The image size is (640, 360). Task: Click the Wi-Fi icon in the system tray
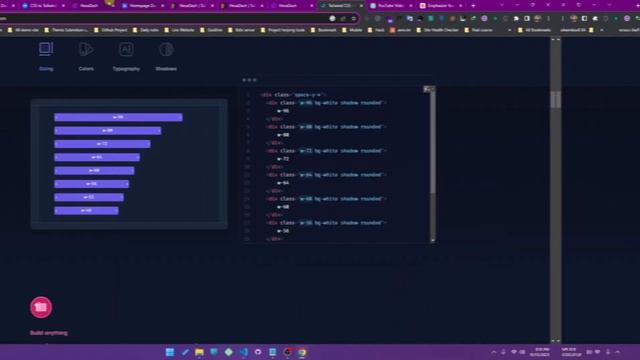(514, 352)
